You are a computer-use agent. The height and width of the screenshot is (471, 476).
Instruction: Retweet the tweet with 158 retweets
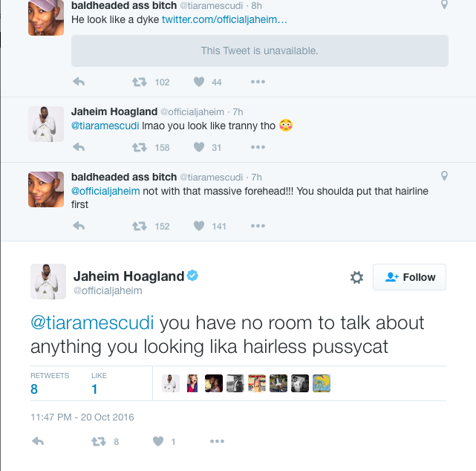139,147
